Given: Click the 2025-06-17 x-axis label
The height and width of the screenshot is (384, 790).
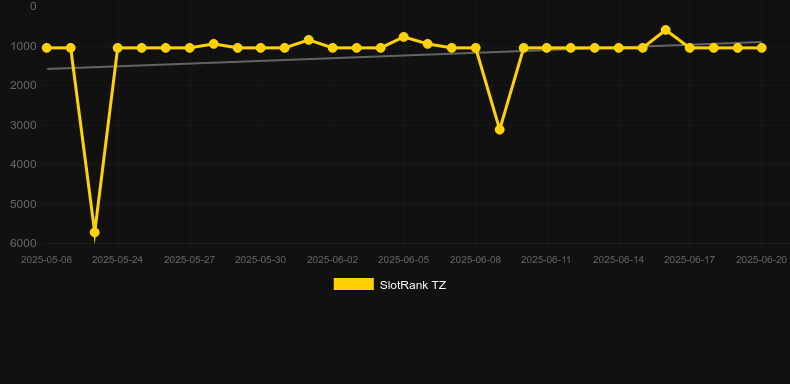Looking at the screenshot, I should (x=689, y=260).
